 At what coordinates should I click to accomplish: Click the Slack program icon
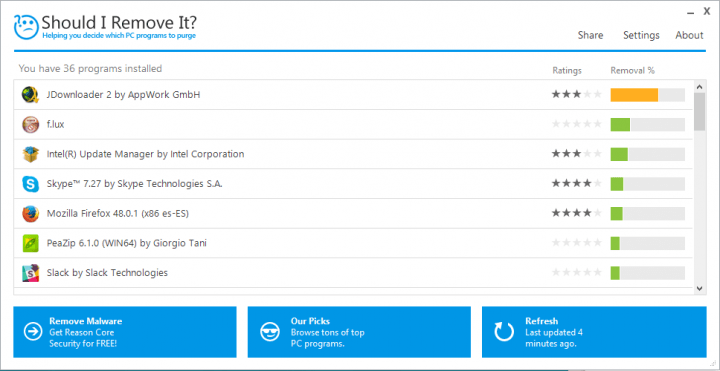click(30, 273)
